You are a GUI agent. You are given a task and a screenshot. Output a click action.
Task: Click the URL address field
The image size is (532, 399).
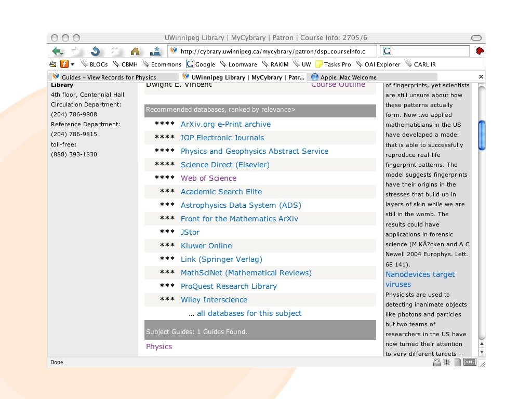pos(272,51)
